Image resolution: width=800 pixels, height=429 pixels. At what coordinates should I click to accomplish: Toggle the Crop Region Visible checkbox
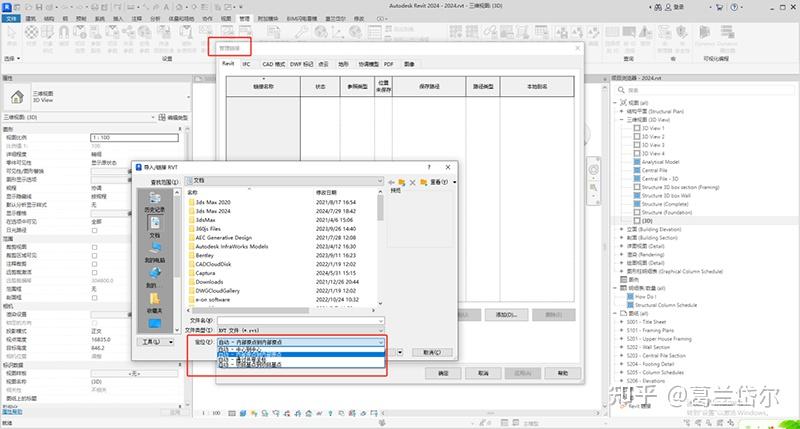tap(94, 256)
